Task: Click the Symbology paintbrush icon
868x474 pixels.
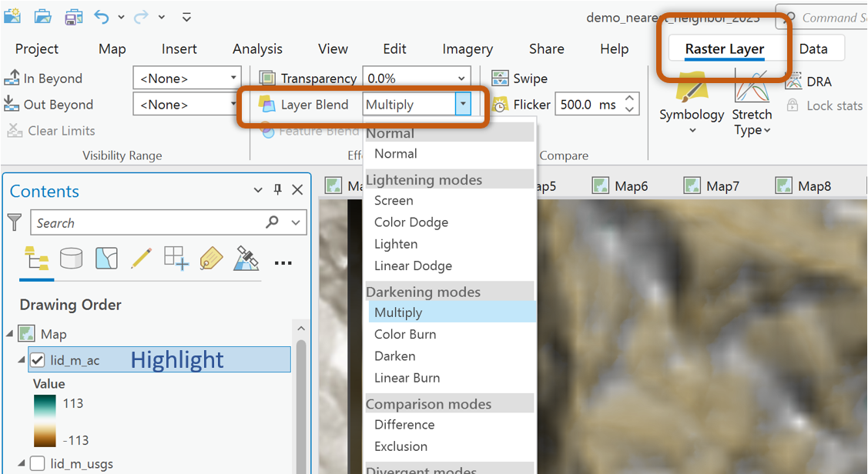Action: pyautogui.click(x=691, y=86)
